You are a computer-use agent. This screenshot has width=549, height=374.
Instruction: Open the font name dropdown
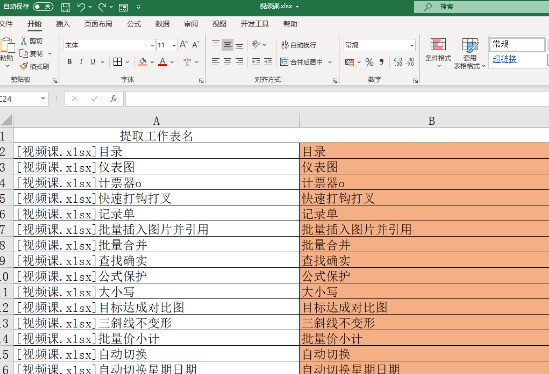coord(152,45)
